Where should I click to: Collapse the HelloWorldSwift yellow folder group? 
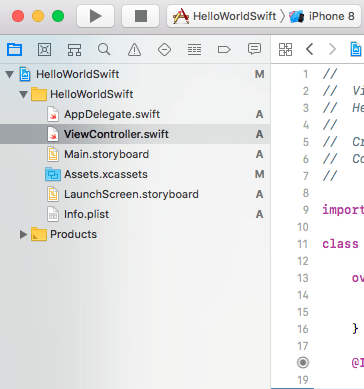coord(23,94)
